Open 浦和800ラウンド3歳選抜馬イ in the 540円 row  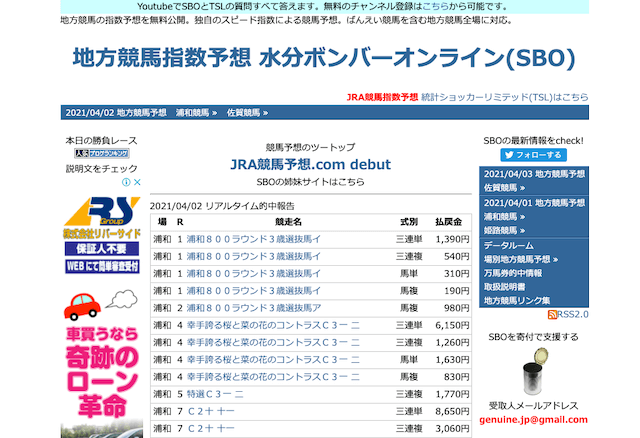coord(253,256)
